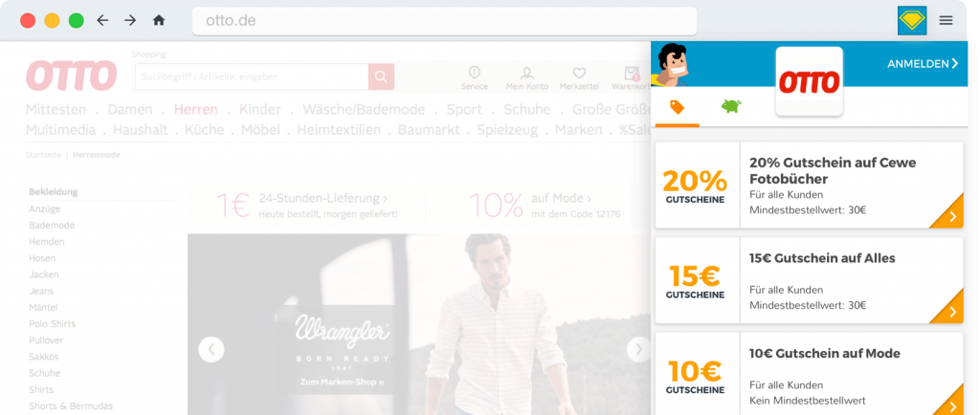Viewport: 980px width, 415px height.
Task: Select the orange coupon tag tab
Action: click(677, 107)
